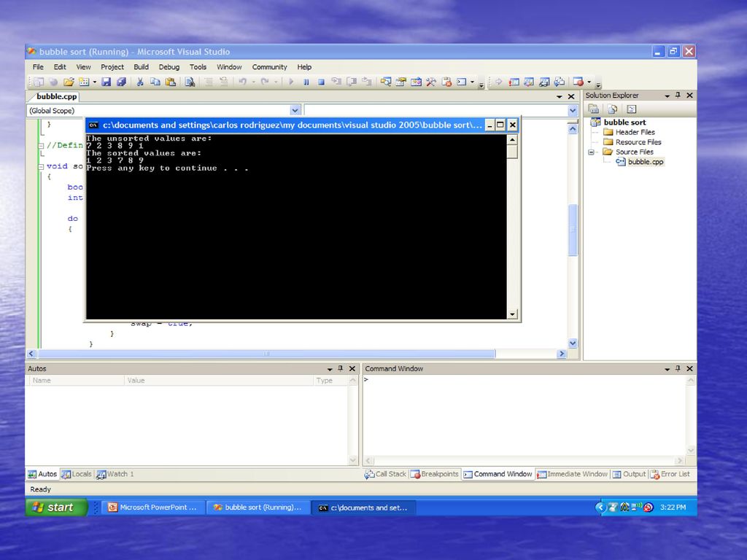The image size is (747, 560).
Task: Switch to Microsoft PowerPoint in the taskbar
Action: 153,507
